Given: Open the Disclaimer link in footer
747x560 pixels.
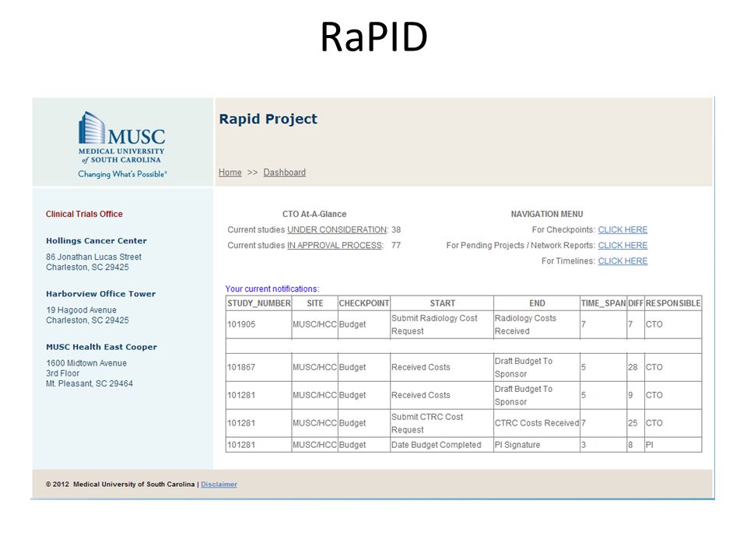Looking at the screenshot, I should 219,485.
